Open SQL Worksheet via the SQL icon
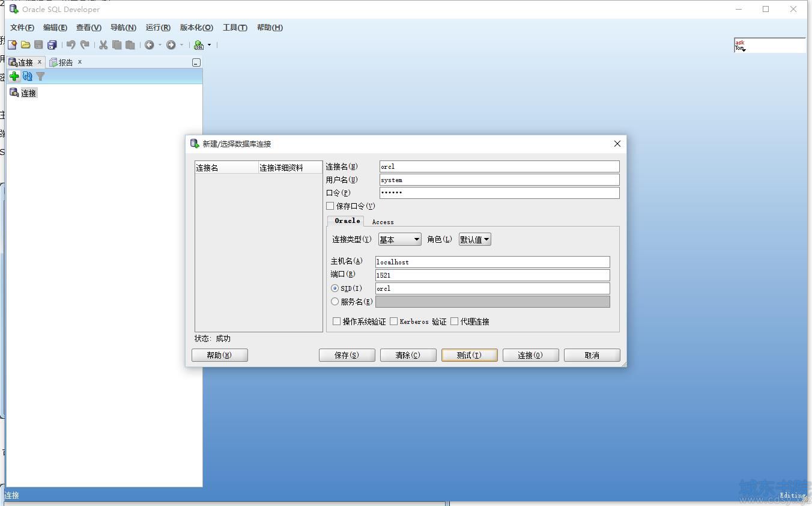812x506 pixels. click(x=199, y=45)
